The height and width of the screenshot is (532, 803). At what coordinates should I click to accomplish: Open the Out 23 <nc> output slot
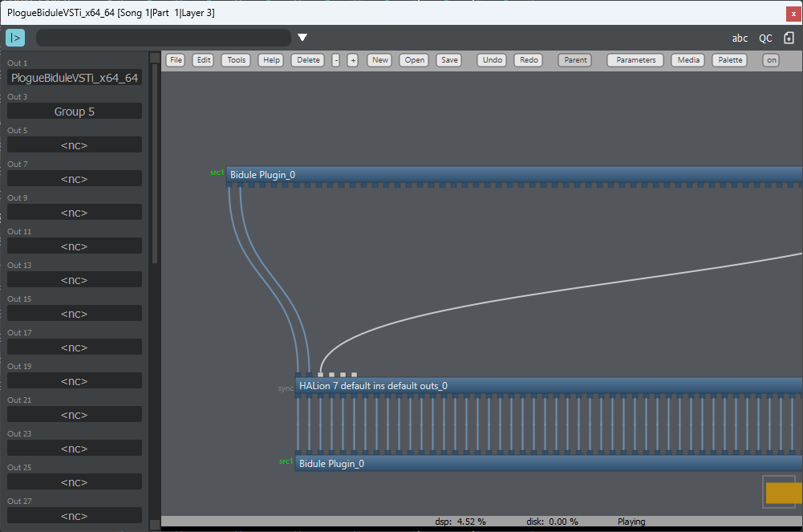pos(75,449)
